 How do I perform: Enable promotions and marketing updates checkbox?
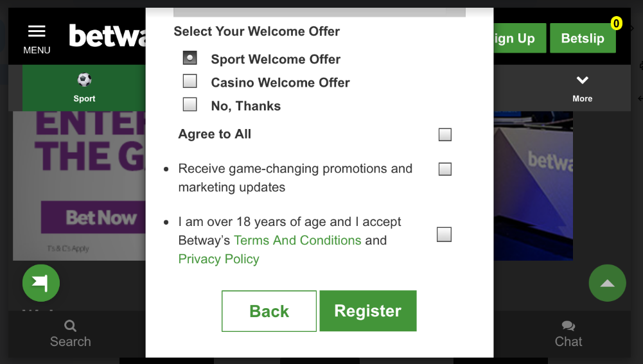pos(445,169)
